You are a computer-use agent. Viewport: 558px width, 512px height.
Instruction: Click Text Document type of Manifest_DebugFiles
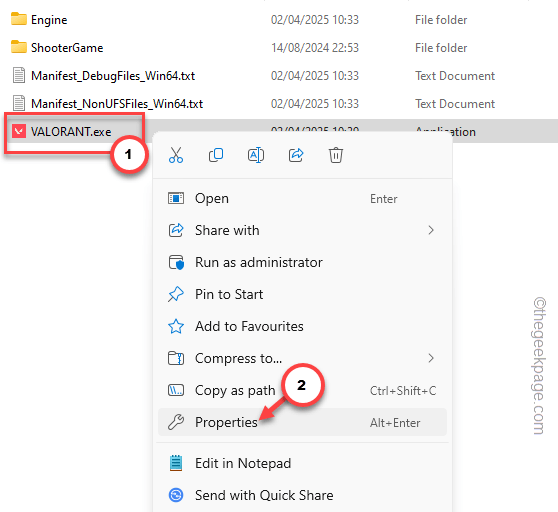[455, 76]
